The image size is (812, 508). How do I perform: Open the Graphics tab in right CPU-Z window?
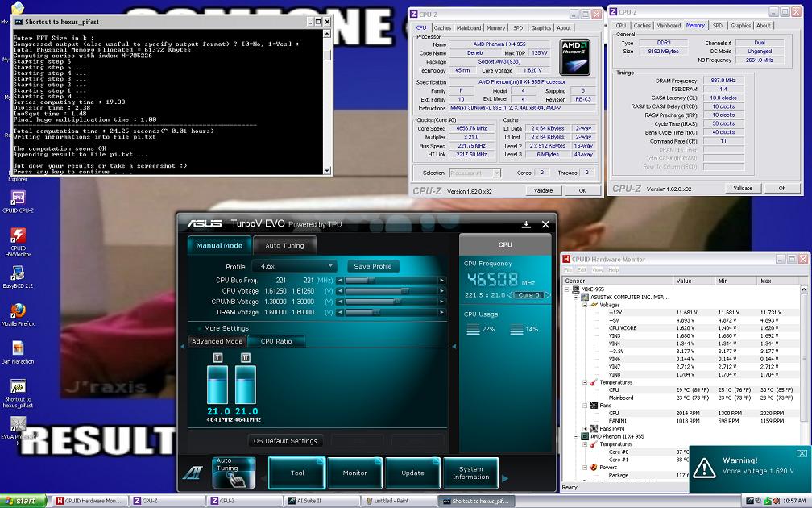point(740,26)
